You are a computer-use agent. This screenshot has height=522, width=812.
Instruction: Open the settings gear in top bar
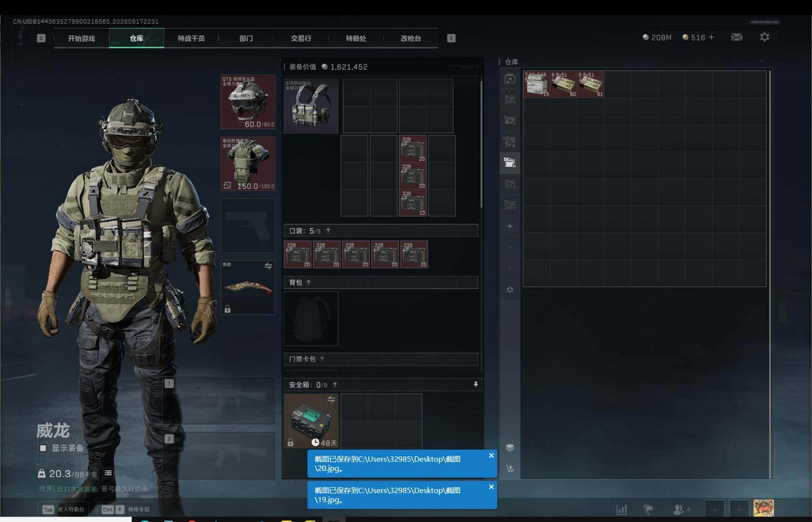[765, 37]
